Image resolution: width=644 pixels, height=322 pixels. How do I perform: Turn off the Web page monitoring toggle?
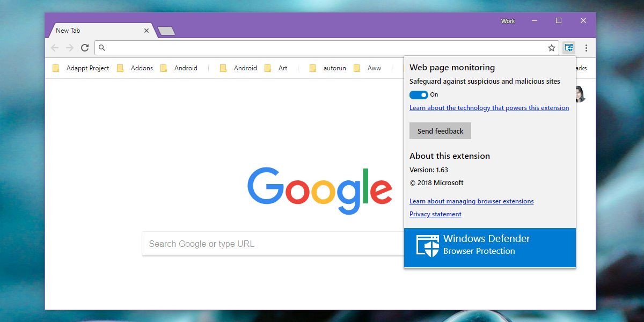419,95
